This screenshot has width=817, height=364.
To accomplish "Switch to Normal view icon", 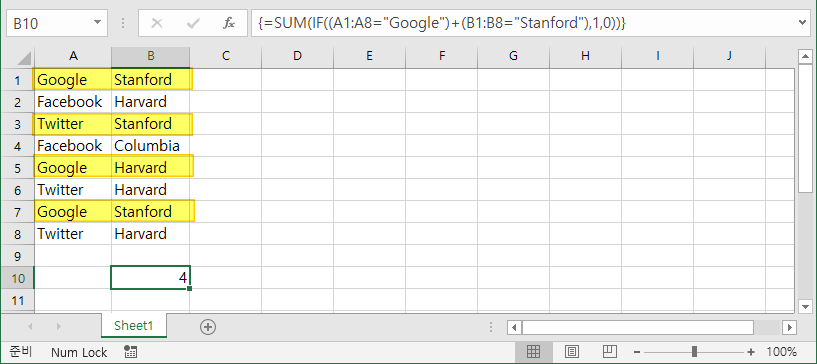I will pos(533,352).
